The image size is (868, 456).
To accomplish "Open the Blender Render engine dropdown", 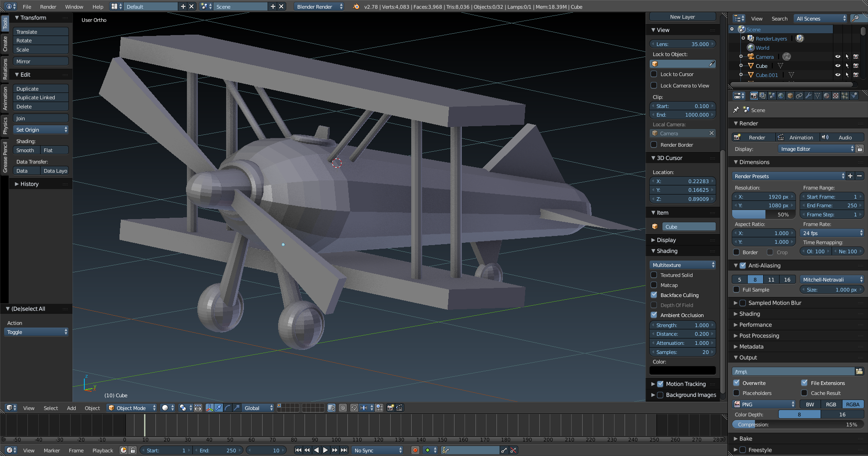I will 319,6.
